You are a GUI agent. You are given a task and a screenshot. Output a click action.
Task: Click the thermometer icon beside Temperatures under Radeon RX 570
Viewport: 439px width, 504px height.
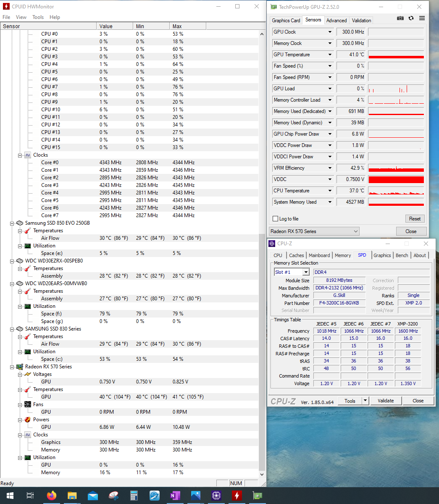click(x=27, y=389)
